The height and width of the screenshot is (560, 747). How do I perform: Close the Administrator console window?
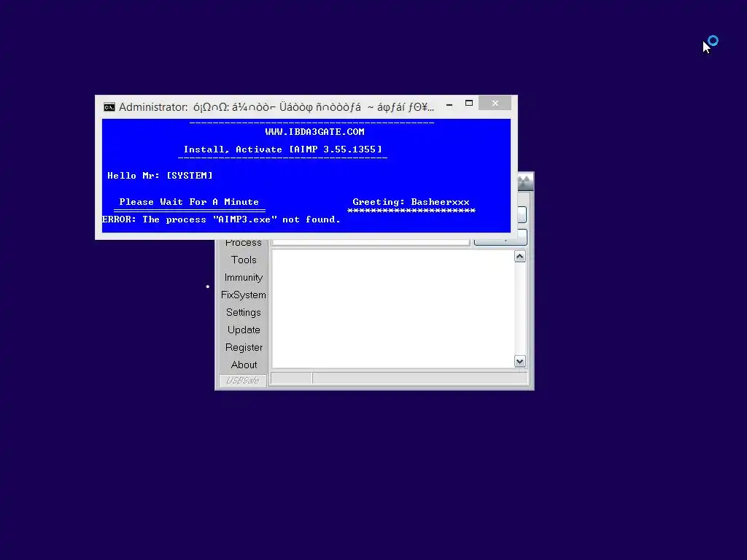point(495,104)
